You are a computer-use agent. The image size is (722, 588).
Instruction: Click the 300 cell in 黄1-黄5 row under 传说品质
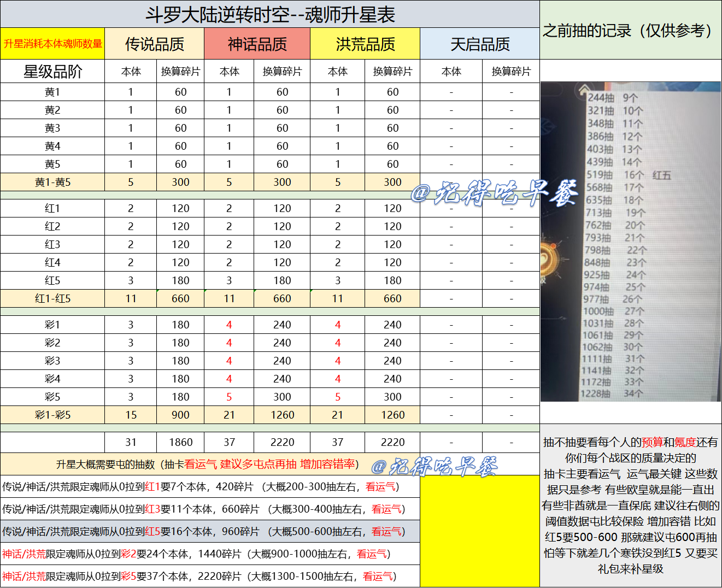(x=180, y=182)
